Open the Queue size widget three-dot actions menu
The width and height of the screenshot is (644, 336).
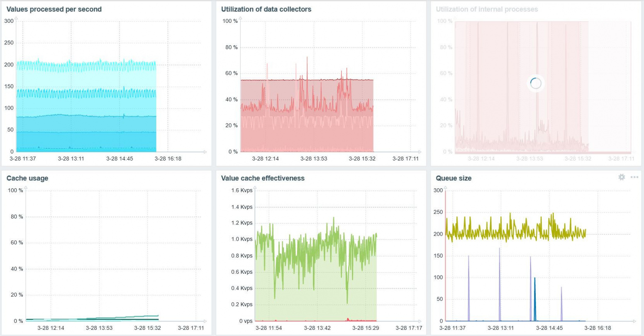[634, 177]
